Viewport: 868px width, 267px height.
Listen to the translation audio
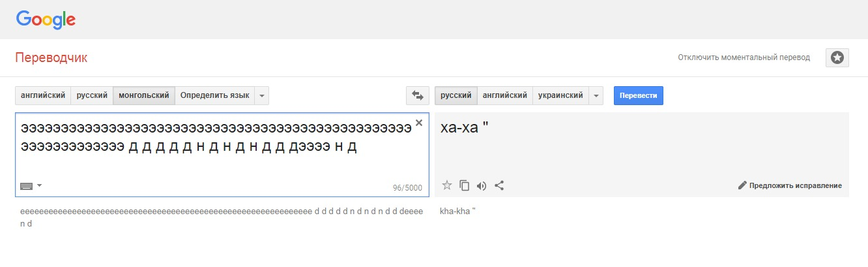[482, 185]
